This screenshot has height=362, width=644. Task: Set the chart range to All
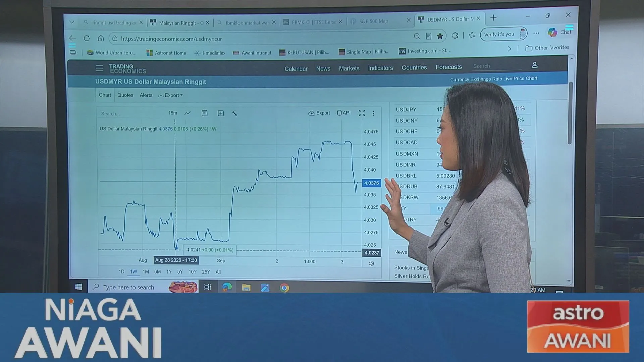click(218, 271)
